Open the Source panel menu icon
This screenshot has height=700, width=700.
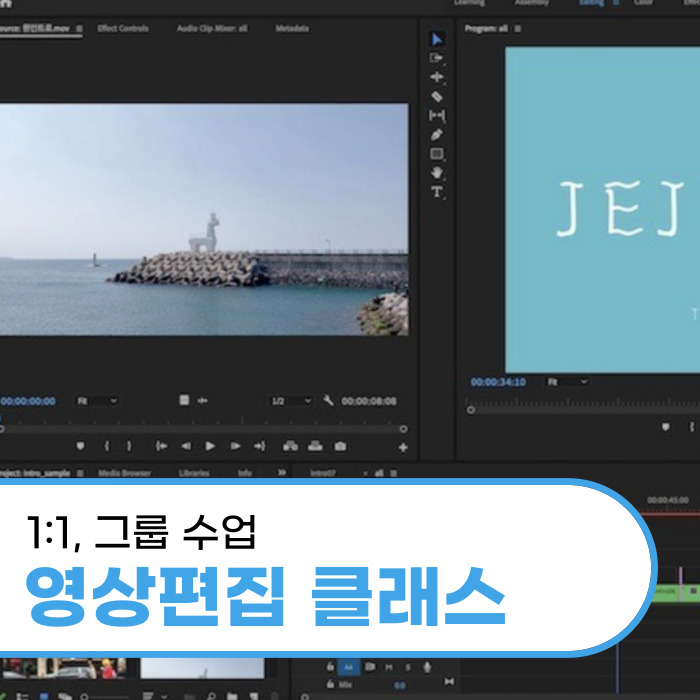79,29
